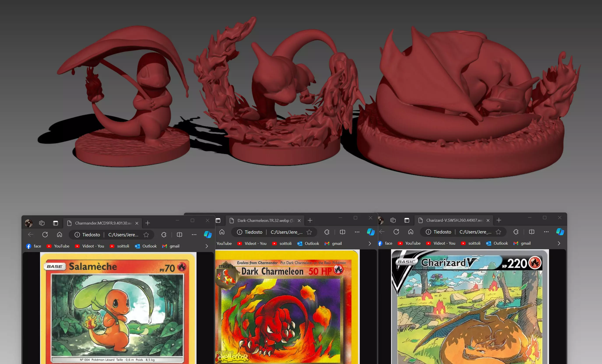Close the Charizard-V.SWSH tab

coord(488,220)
